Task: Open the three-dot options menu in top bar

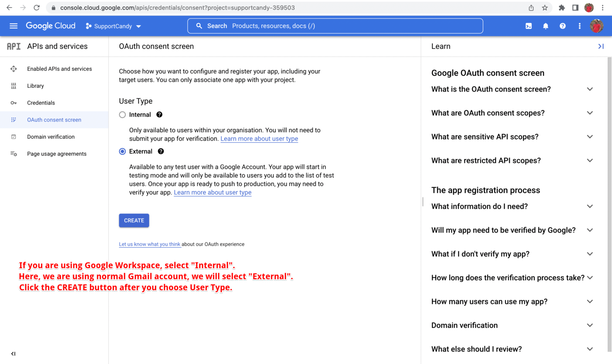Action: 580,25
